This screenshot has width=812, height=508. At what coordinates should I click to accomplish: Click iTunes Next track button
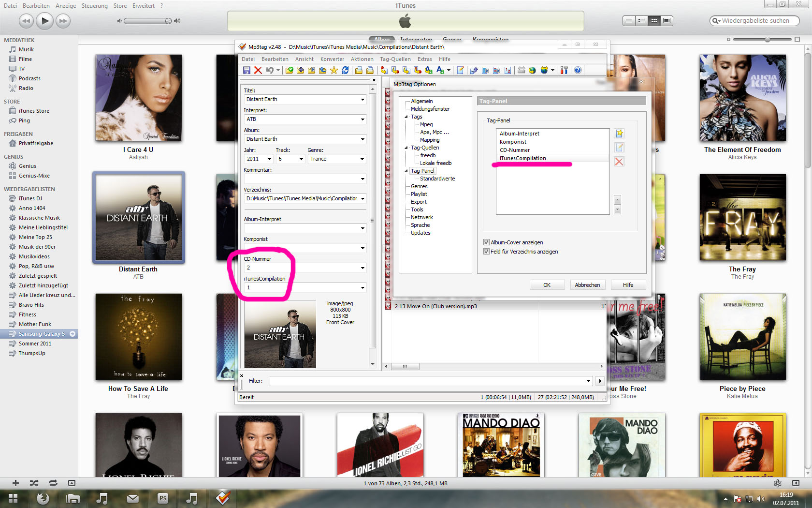[63, 21]
